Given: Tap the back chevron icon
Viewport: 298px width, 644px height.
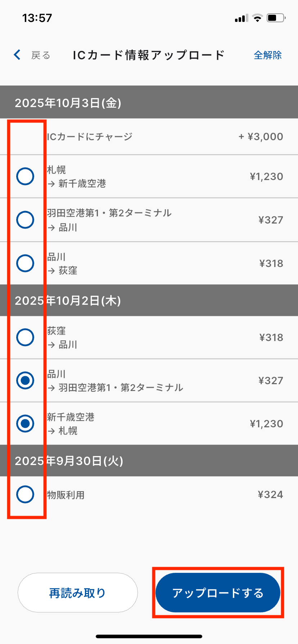Looking at the screenshot, I should [x=17, y=55].
